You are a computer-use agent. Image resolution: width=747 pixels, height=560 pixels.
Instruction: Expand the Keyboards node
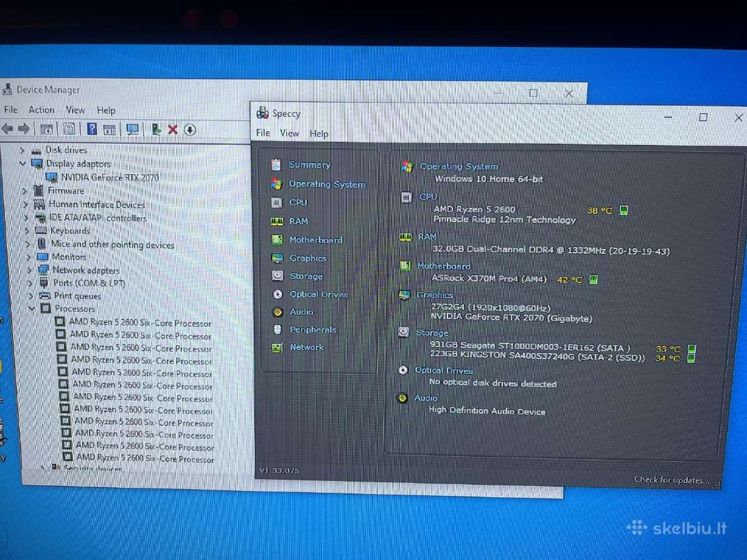(x=27, y=231)
